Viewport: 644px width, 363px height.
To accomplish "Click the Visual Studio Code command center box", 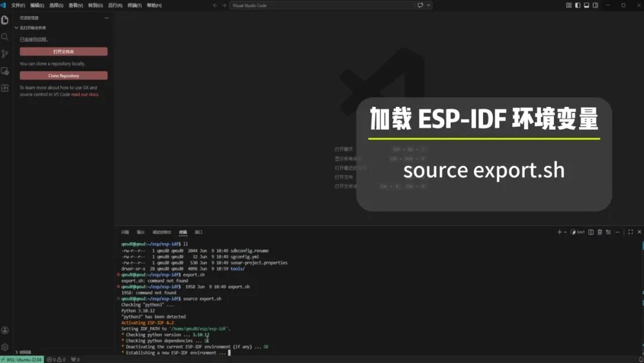I will pos(321,5).
